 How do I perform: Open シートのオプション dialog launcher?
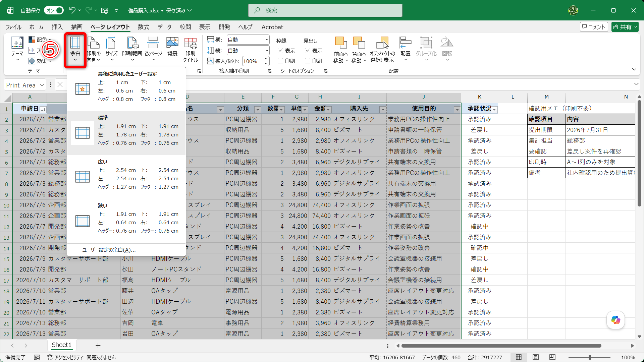coord(325,71)
